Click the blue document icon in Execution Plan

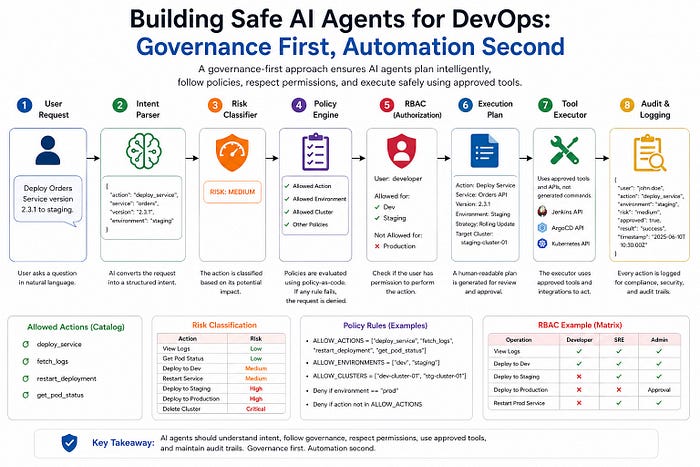point(484,151)
